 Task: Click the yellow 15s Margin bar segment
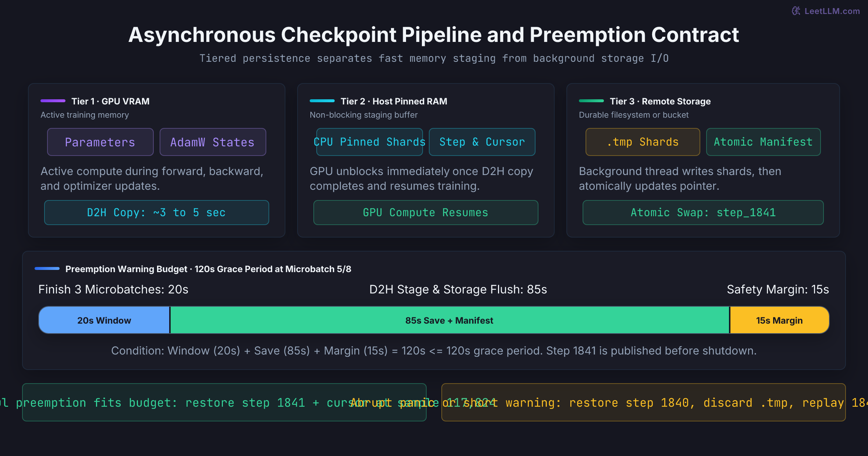click(x=779, y=320)
